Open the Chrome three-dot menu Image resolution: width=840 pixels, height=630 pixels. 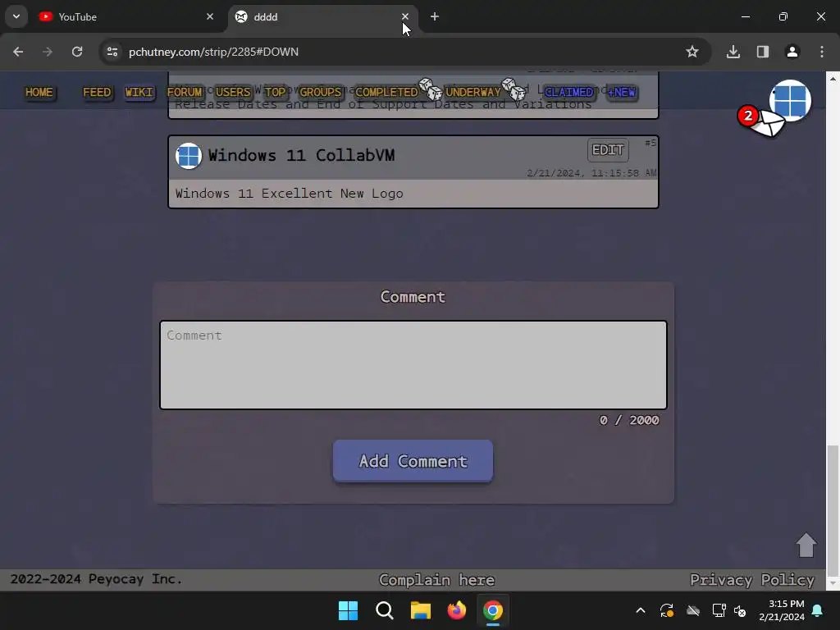pos(822,52)
